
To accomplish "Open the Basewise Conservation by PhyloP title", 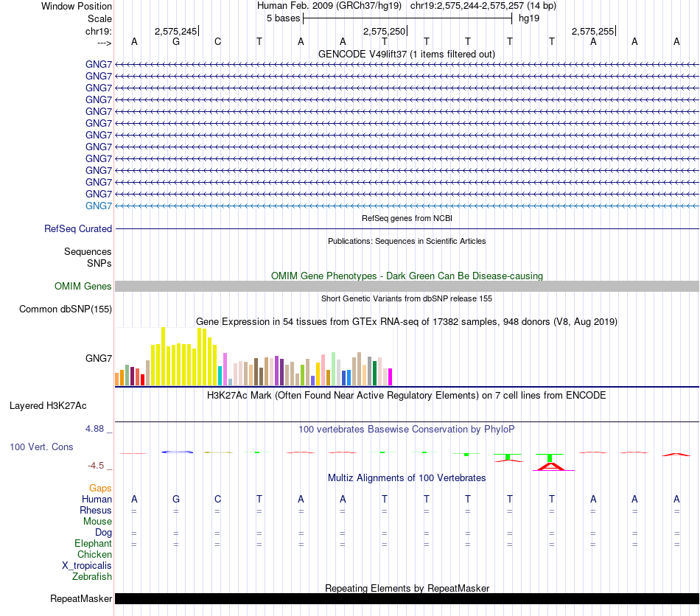I will tap(407, 429).
